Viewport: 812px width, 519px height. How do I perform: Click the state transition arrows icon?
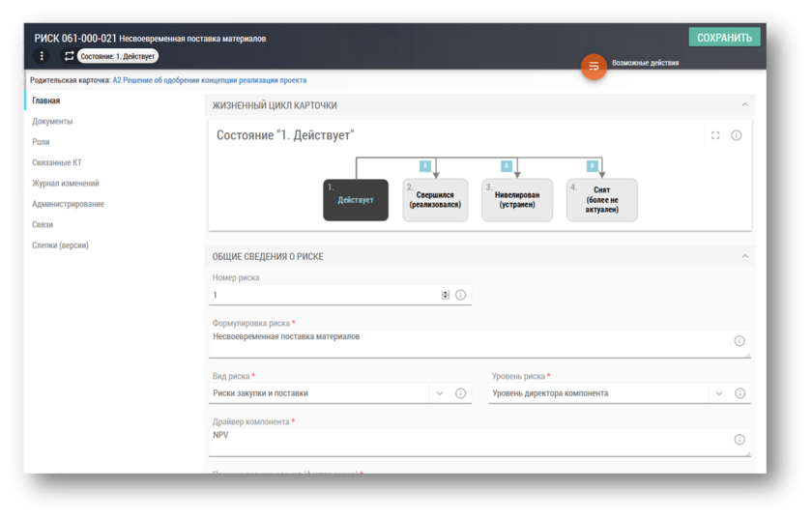point(69,56)
